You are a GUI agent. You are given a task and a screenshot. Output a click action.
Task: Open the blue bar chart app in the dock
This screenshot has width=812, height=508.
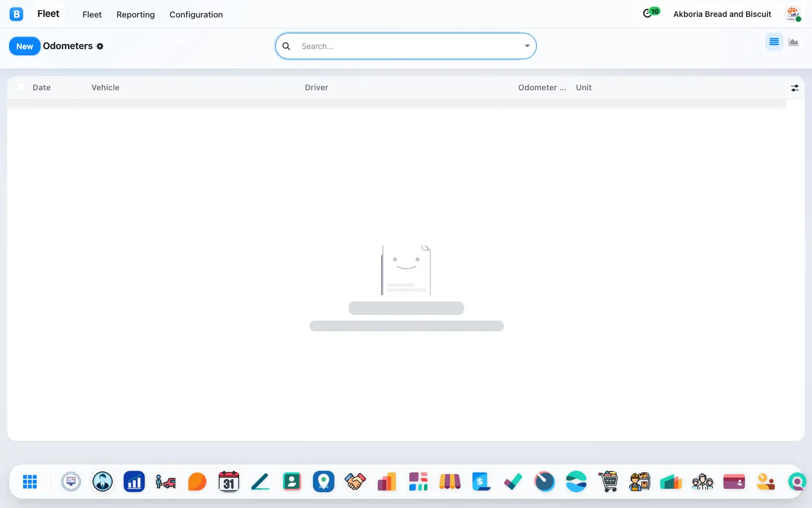coord(134,481)
